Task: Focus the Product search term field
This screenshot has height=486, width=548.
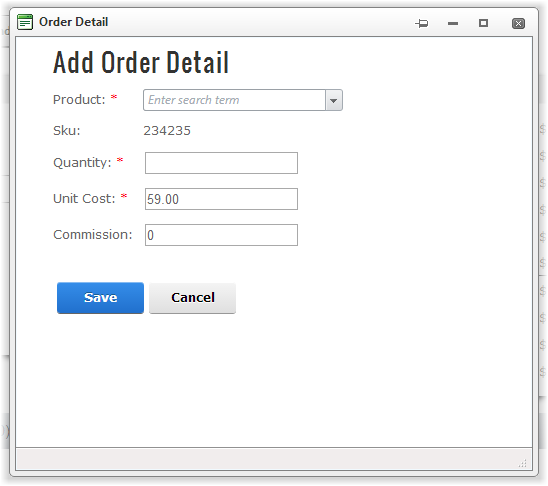Action: [235, 100]
